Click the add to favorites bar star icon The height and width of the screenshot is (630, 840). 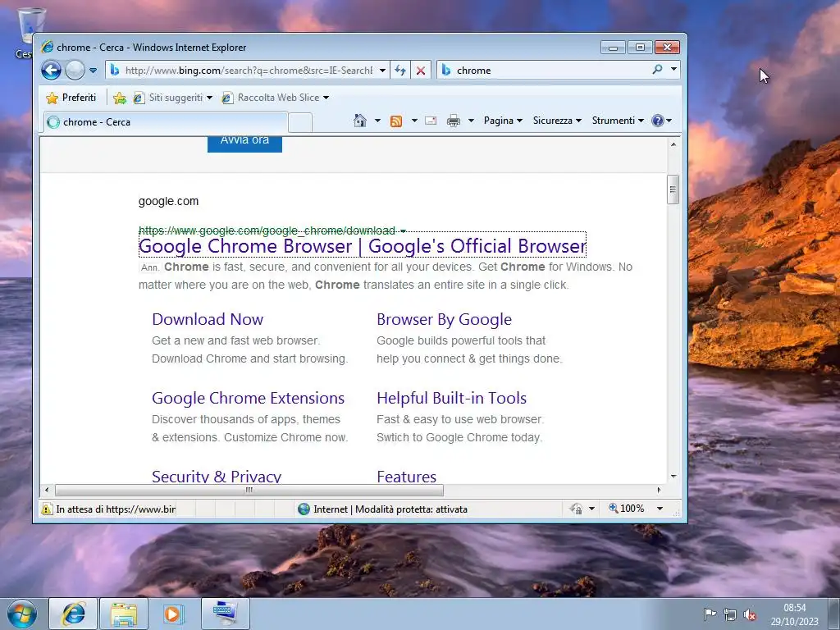click(x=120, y=98)
